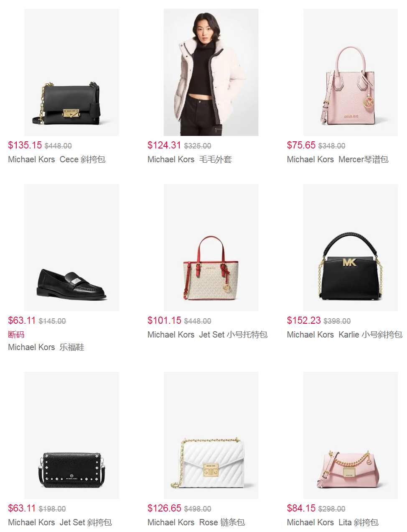Click the $135.15 sale price
This screenshot has height=532, width=407.
tap(25, 145)
